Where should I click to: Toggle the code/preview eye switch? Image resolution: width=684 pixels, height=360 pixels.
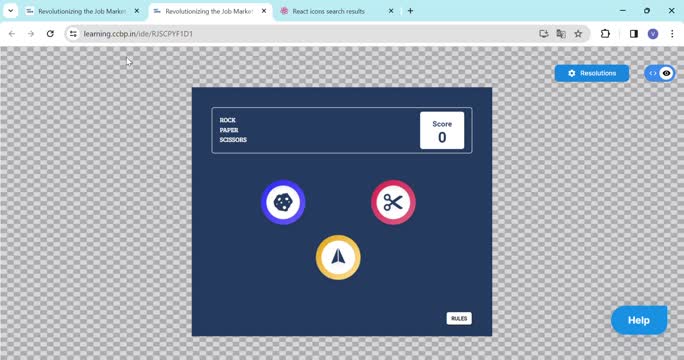[660, 73]
